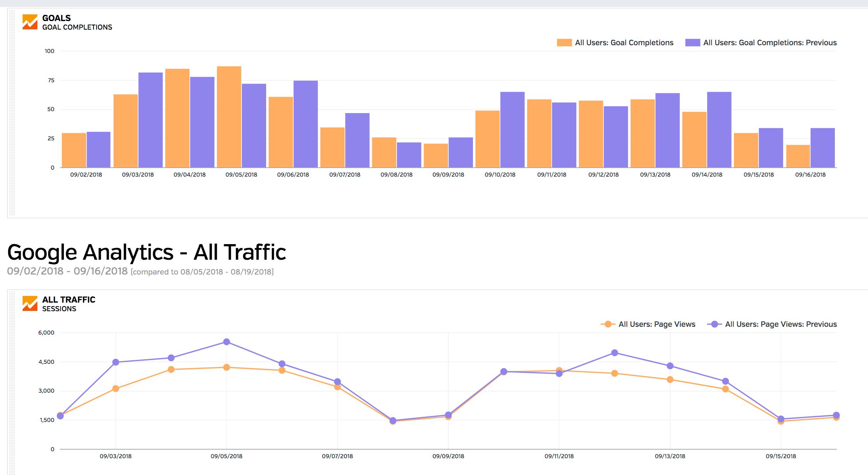The width and height of the screenshot is (868, 475).
Task: Hide the All Users: Goal Completions label series
Action: (624, 43)
